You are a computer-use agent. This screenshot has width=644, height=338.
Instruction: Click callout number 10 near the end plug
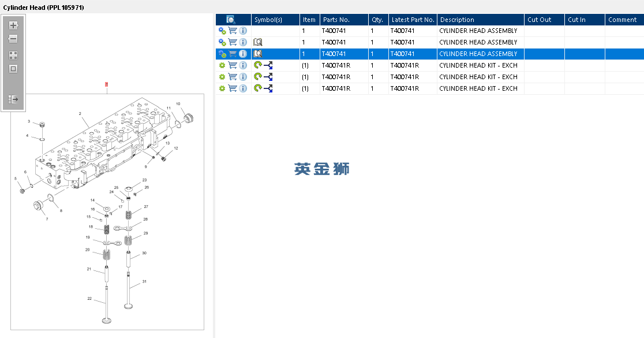coord(178,104)
